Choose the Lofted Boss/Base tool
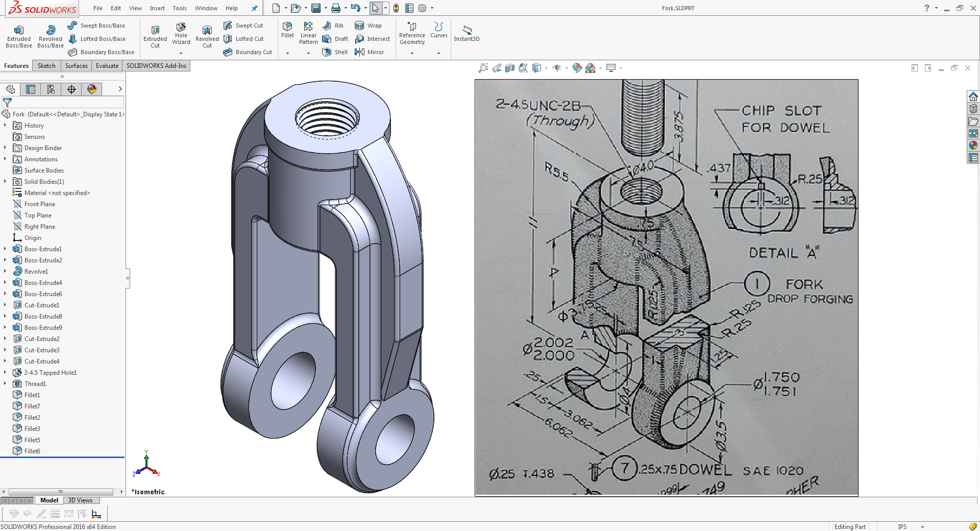This screenshot has height=531, width=980. [x=96, y=39]
